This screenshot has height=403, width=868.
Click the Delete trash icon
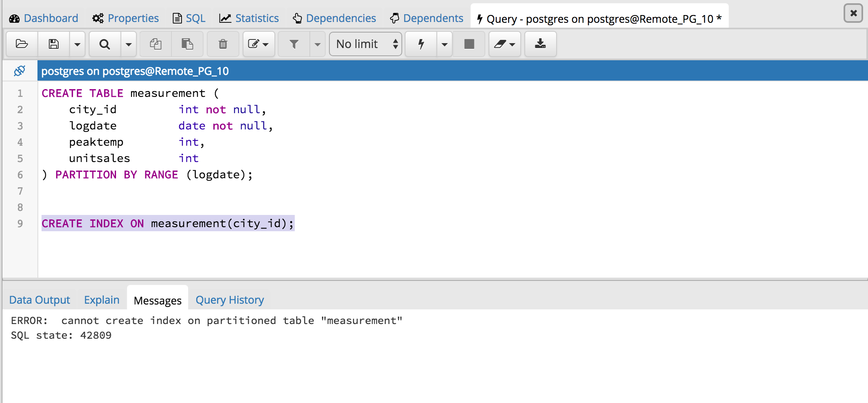pyautogui.click(x=223, y=44)
